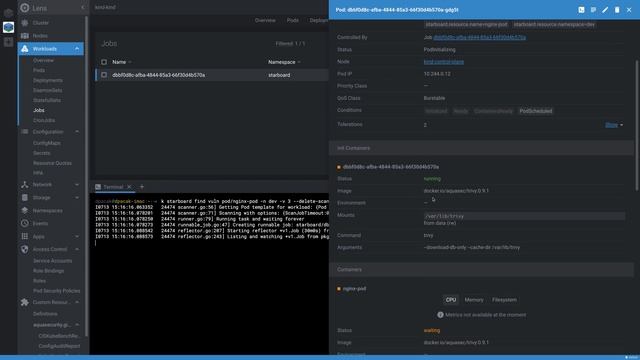Open pod shell icon in details header
640x360 pixels.
581,10
